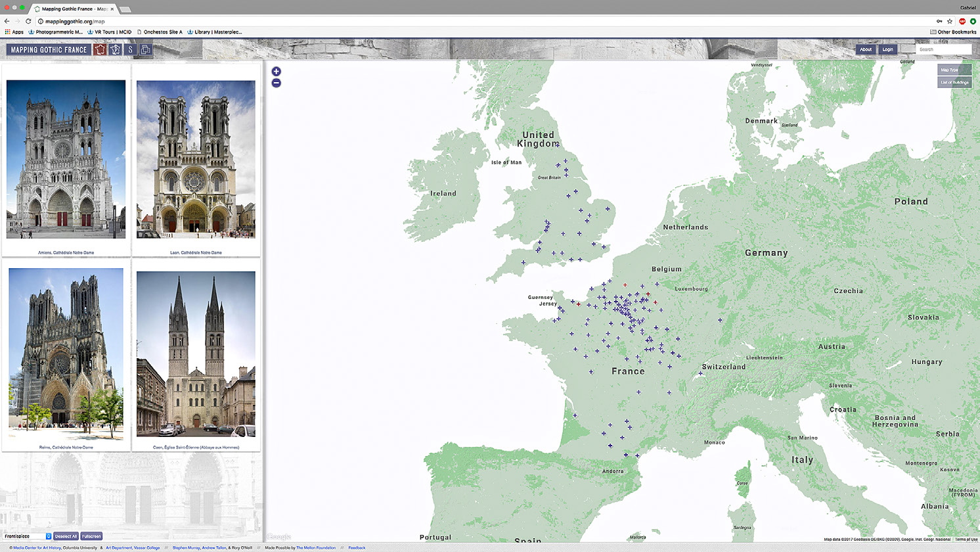
Task: Show the List of Buildings
Action: (x=954, y=82)
